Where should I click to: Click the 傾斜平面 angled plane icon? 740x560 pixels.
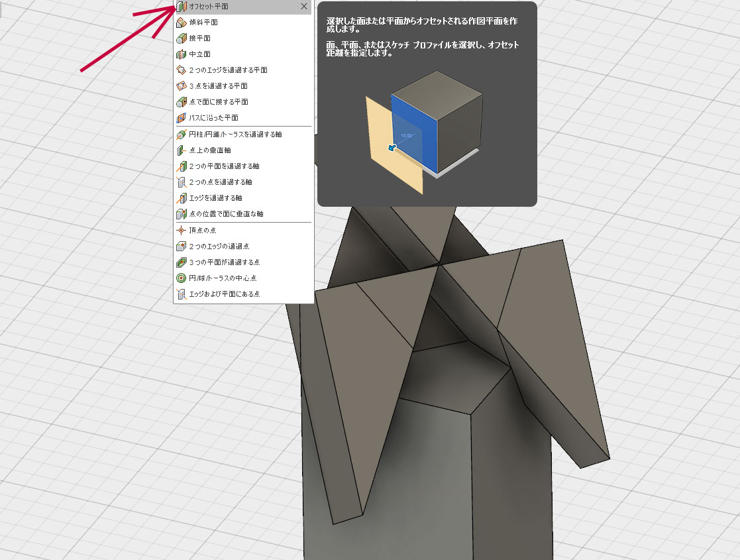(x=182, y=23)
